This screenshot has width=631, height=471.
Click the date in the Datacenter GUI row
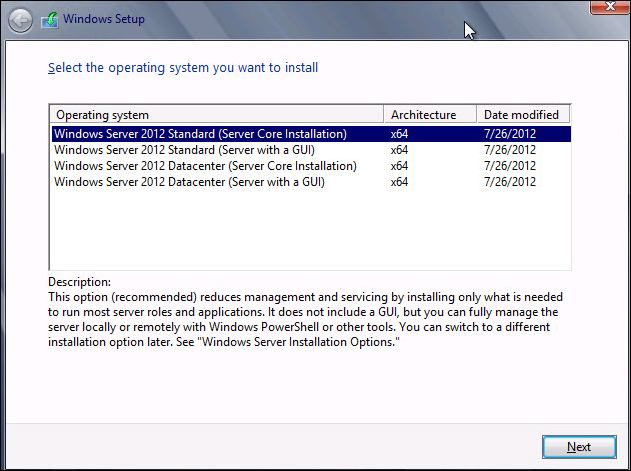[509, 182]
